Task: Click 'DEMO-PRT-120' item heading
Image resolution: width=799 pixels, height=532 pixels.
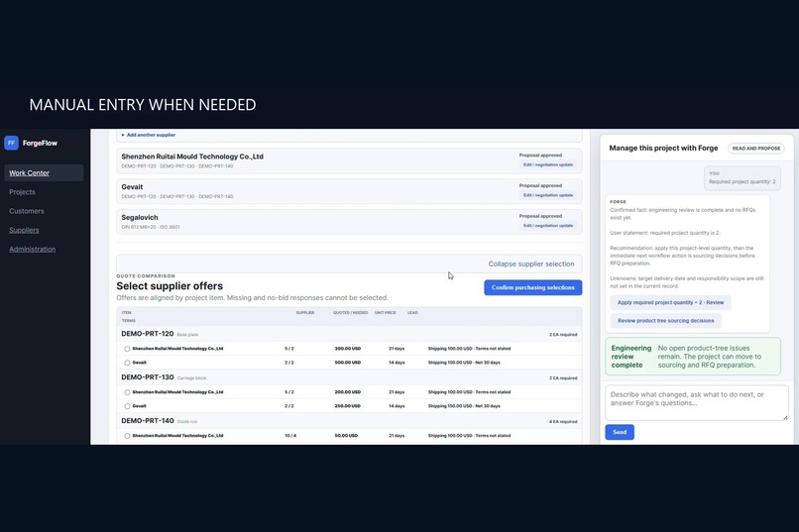Action: point(148,334)
